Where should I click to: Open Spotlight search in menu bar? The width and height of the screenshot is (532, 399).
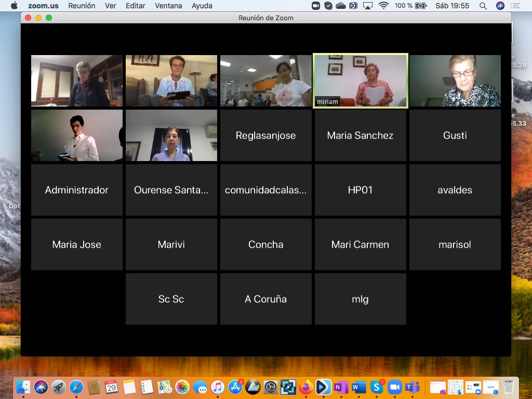(x=483, y=6)
